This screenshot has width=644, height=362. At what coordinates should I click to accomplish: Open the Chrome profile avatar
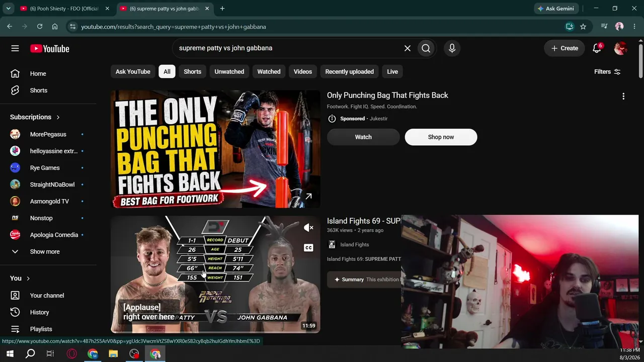pyautogui.click(x=619, y=27)
